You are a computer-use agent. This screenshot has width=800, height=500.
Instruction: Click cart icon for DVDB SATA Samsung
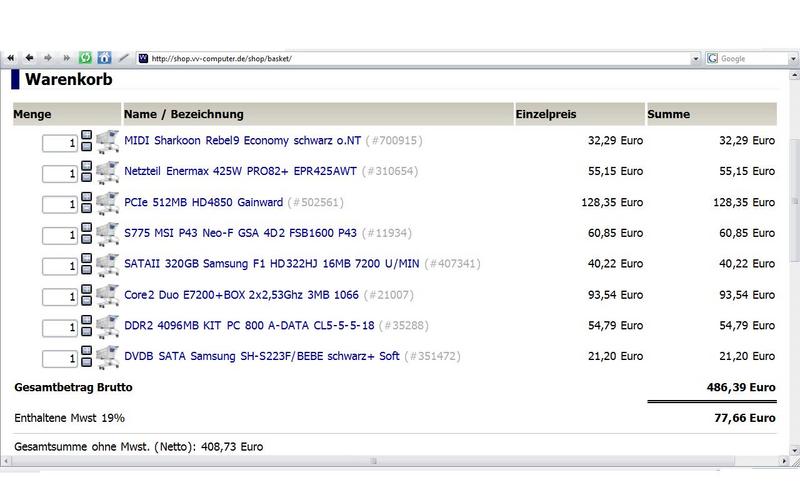pyautogui.click(x=107, y=357)
